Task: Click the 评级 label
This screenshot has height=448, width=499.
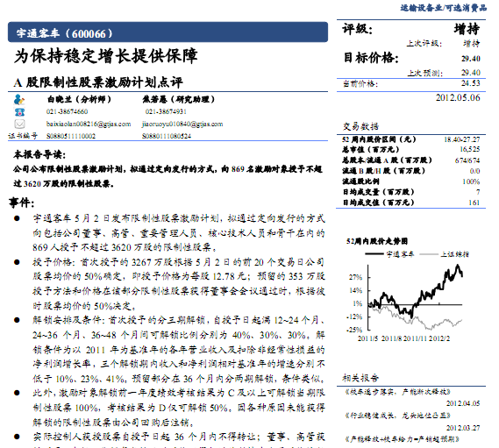Action: coord(358,29)
